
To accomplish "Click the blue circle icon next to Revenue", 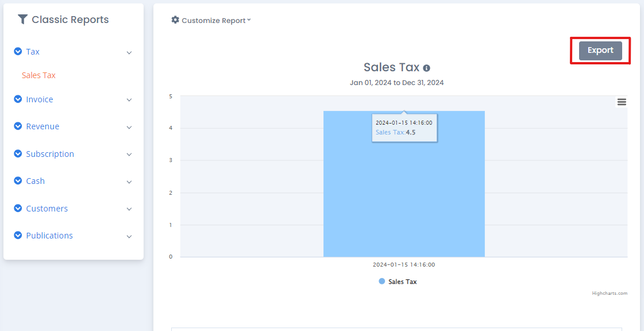I will [x=18, y=126].
